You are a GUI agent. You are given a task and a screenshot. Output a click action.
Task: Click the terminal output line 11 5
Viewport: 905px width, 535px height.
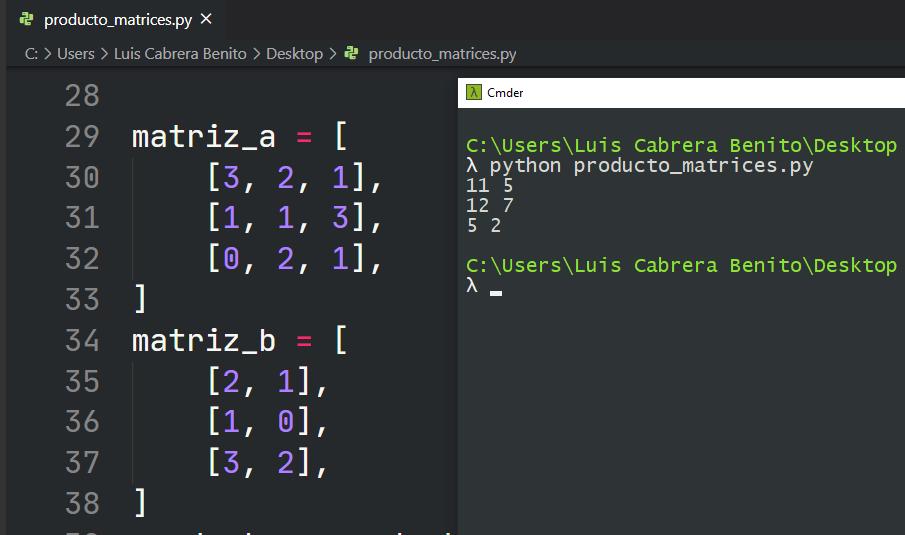point(489,186)
